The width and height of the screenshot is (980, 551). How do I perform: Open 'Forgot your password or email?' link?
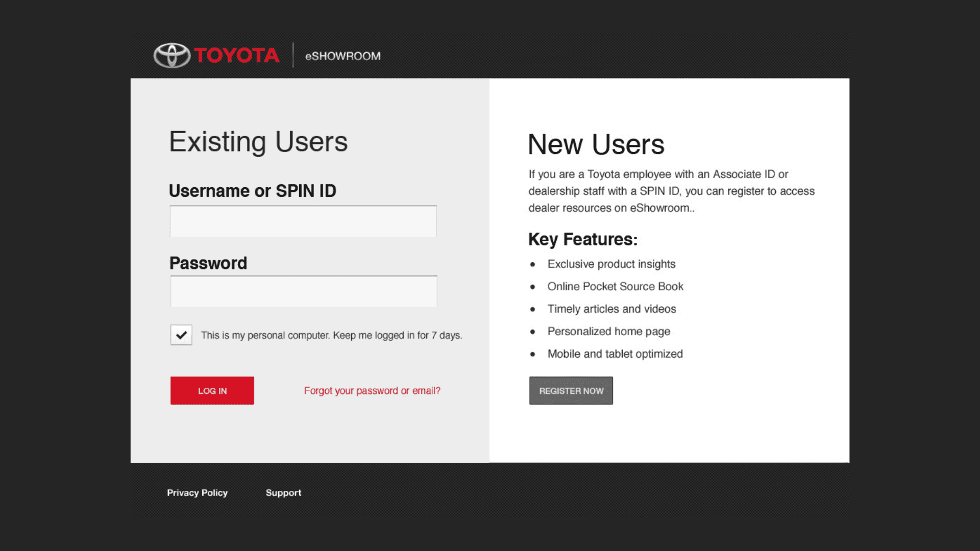tap(372, 391)
